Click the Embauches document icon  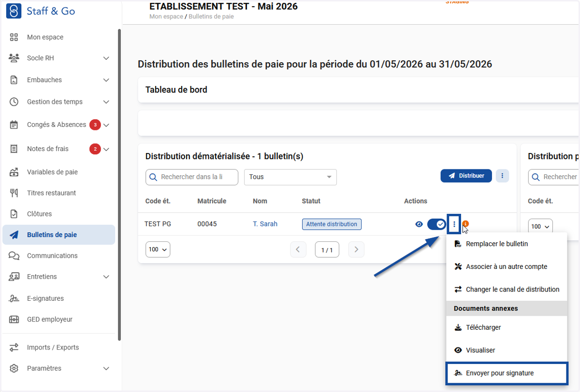(x=14, y=80)
